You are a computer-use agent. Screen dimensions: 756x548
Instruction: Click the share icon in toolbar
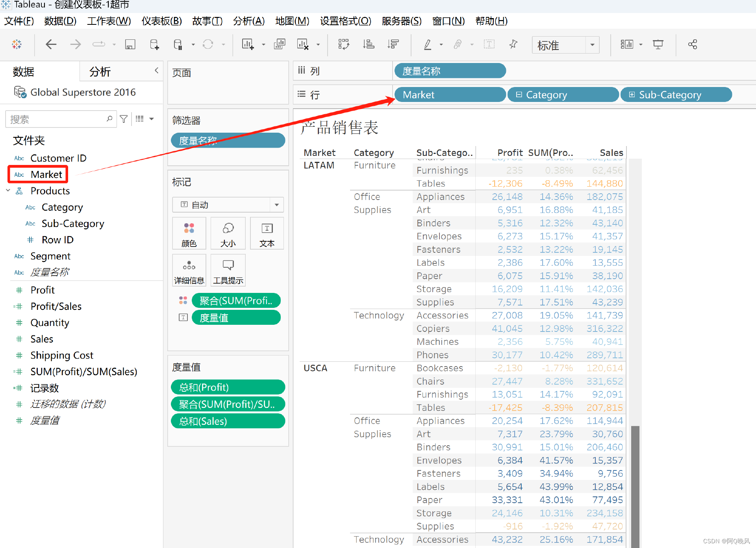[693, 44]
